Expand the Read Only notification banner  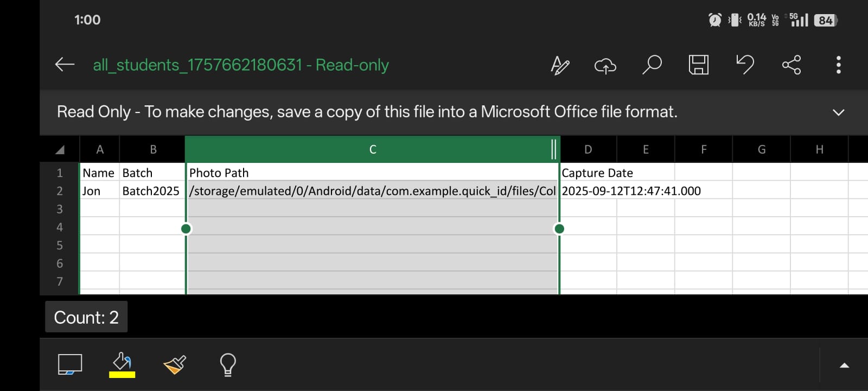coord(838,112)
